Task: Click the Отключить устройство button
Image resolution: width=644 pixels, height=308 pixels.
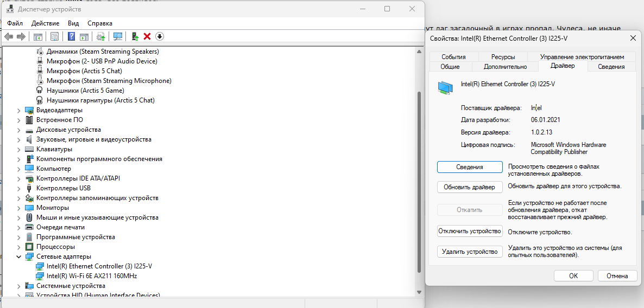Action: 470,230
